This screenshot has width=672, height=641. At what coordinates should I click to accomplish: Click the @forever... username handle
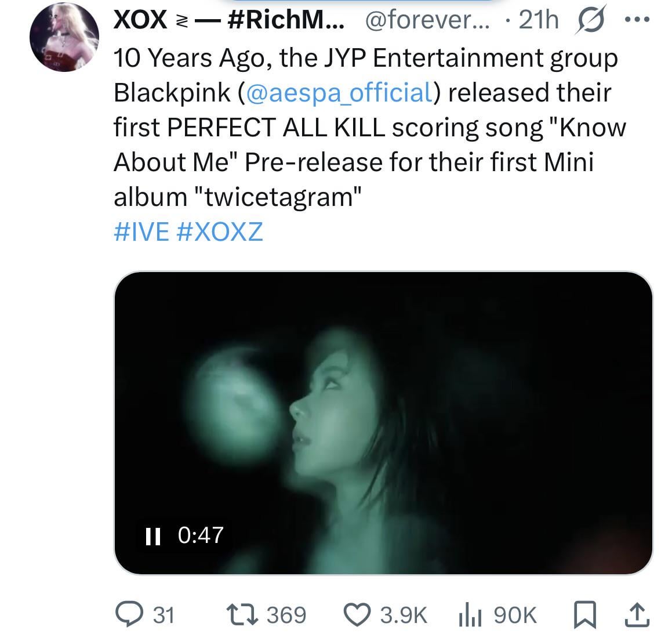[x=427, y=20]
